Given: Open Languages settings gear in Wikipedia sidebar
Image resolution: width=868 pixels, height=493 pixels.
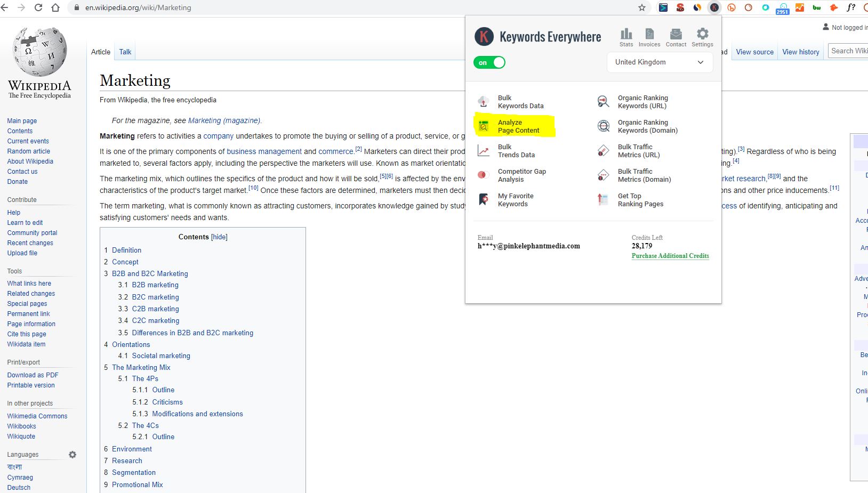Looking at the screenshot, I should click(x=73, y=455).
